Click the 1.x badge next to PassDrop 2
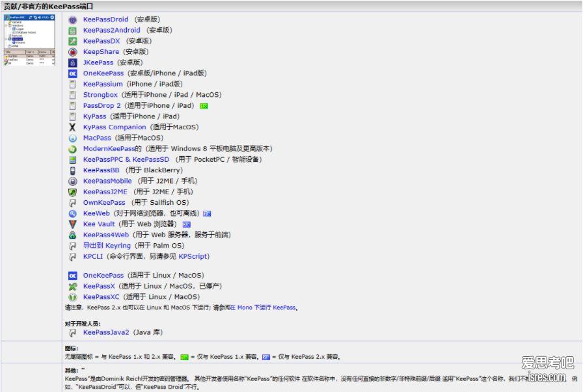The height and width of the screenshot is (392, 583). pyautogui.click(x=204, y=106)
